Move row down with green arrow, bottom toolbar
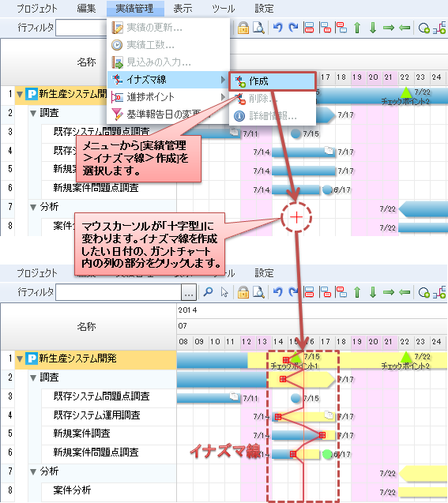The width and height of the screenshot is (448, 503). [373, 292]
